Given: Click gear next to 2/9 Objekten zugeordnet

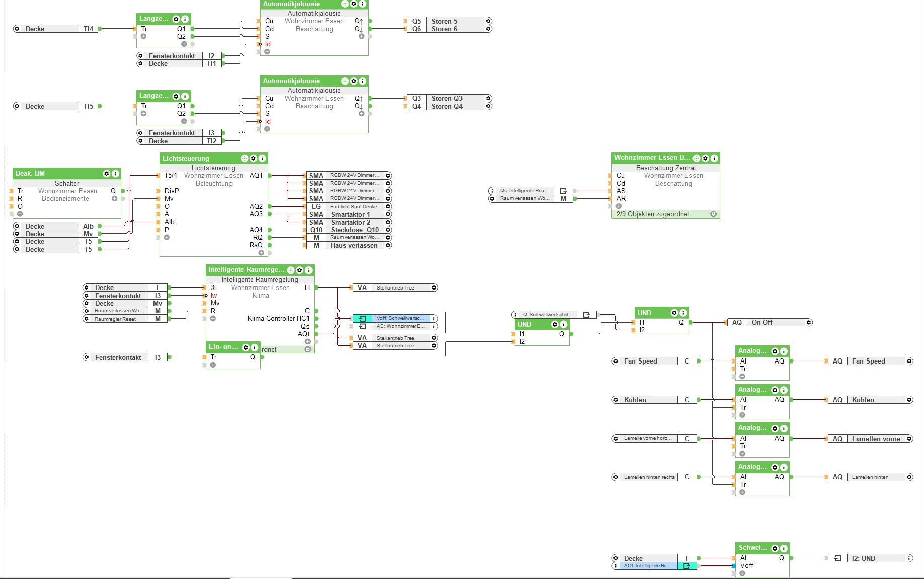Looking at the screenshot, I should click(713, 214).
